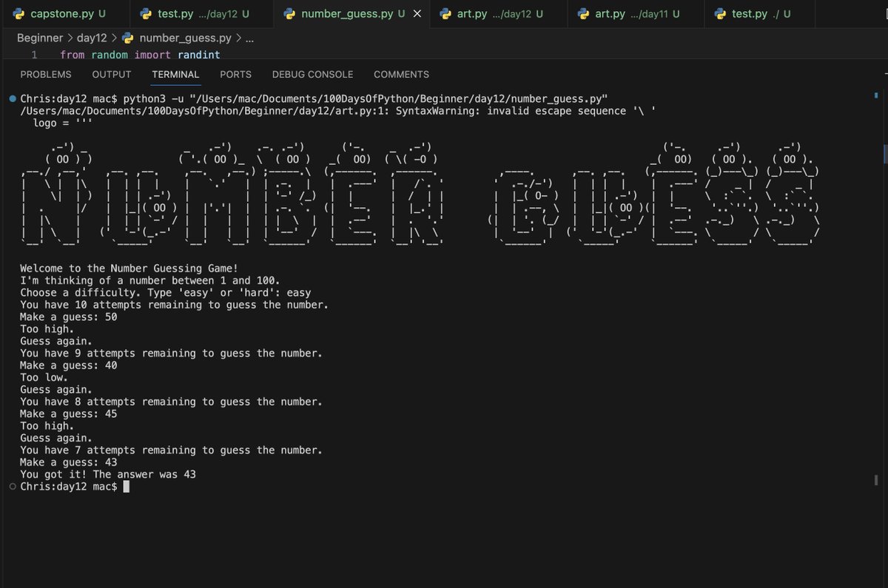Screen dimensions: 888x588
Task: Click the code 'from random import randint'
Action: point(140,55)
